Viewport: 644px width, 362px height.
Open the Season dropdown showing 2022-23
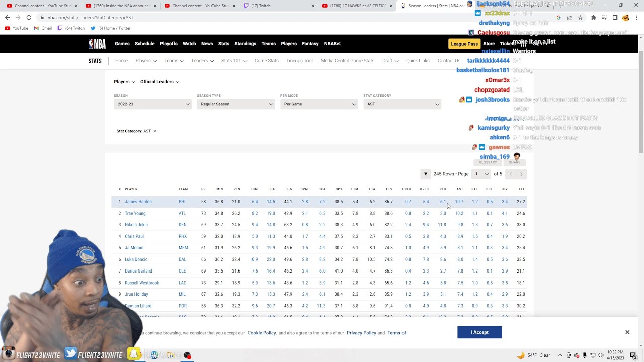[x=152, y=104]
